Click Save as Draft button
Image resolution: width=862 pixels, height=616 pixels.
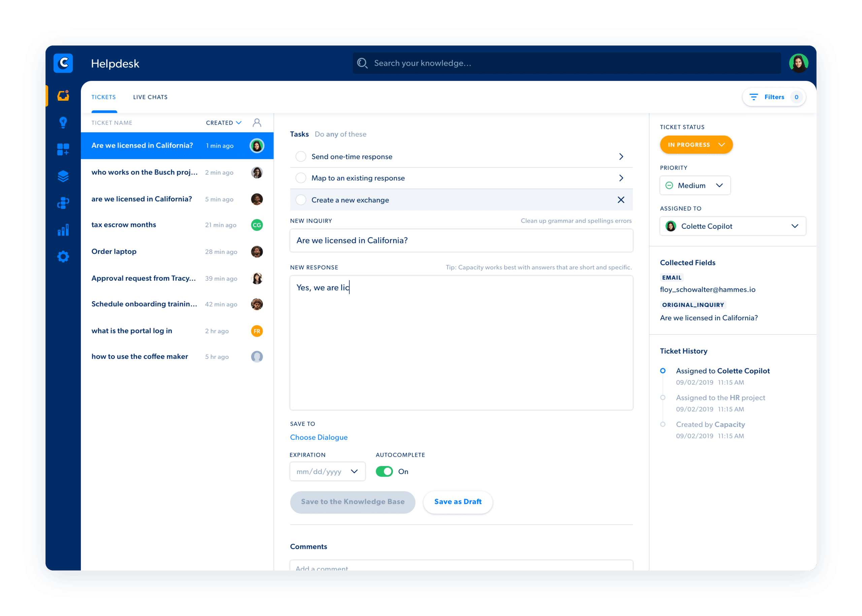pyautogui.click(x=458, y=502)
